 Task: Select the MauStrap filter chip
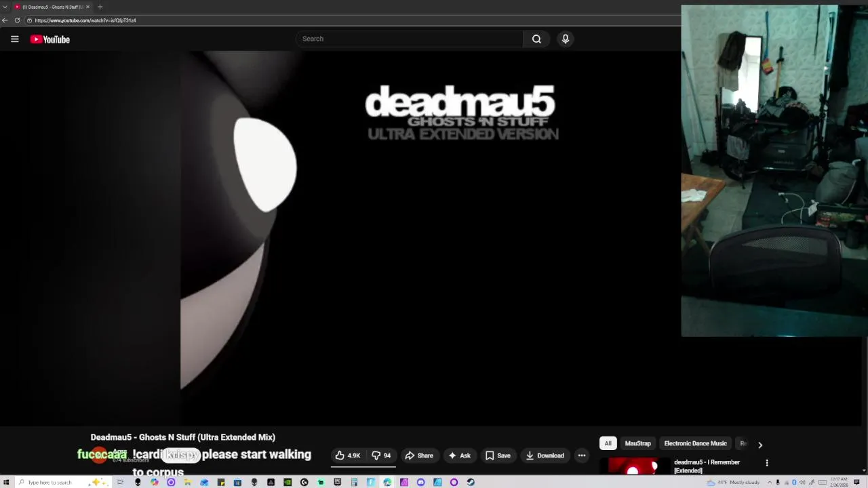pos(637,443)
